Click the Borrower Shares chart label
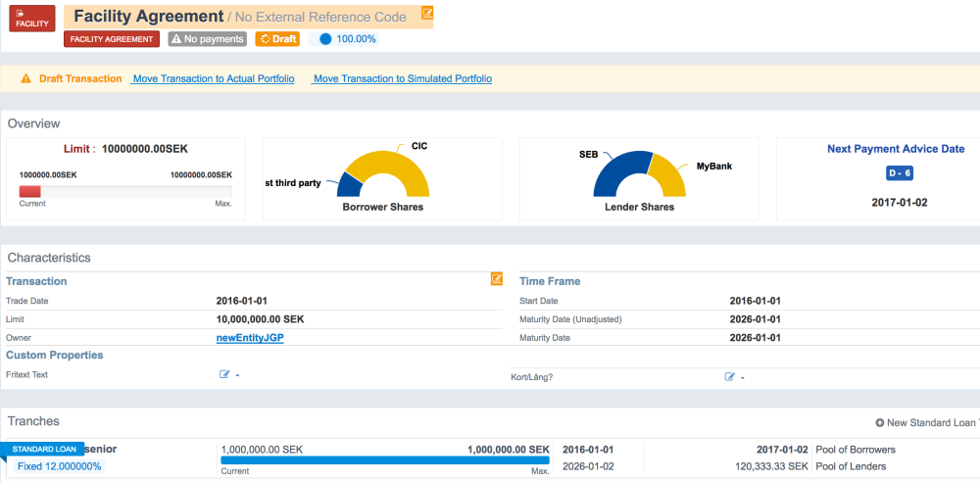 [x=382, y=207]
